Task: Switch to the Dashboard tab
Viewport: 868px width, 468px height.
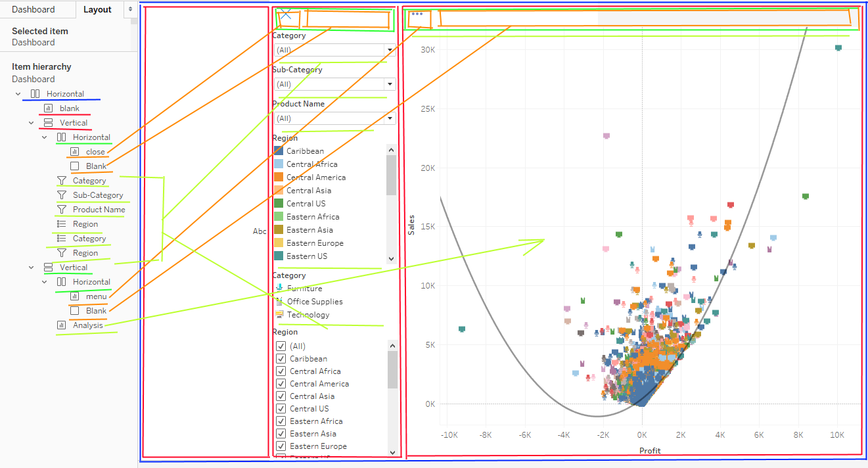Action: [x=34, y=10]
